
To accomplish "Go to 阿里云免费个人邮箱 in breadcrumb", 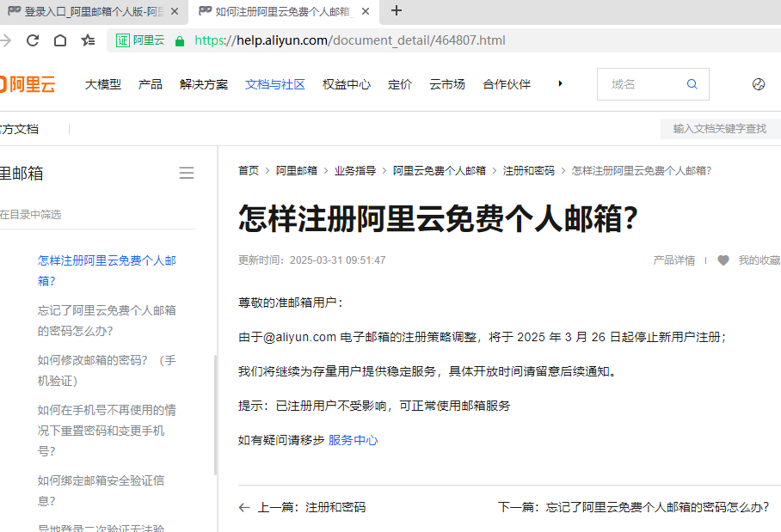I will [x=440, y=171].
